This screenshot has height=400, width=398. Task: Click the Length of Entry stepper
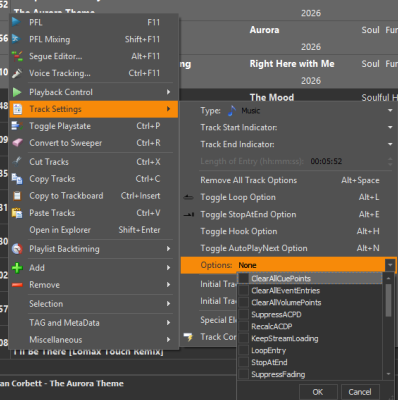(390, 161)
